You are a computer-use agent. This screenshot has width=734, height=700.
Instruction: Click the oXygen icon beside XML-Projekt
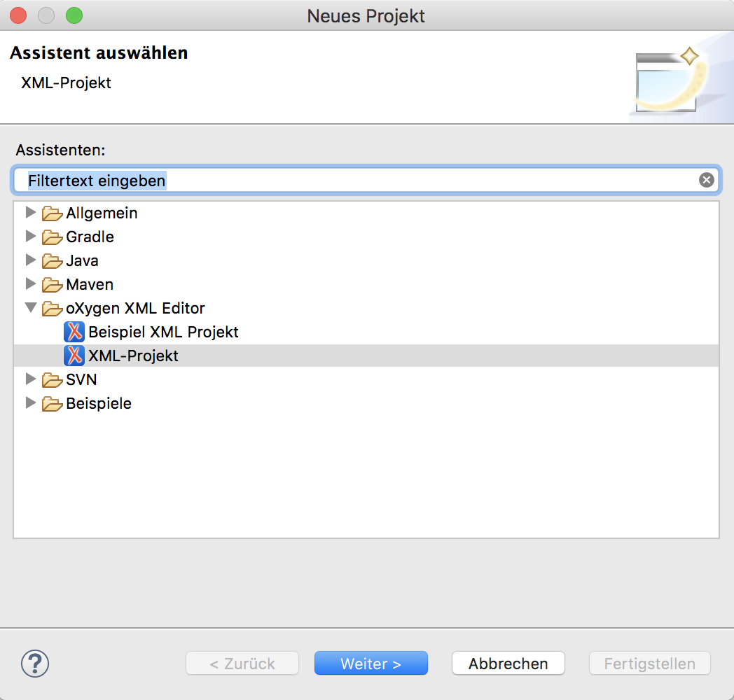point(74,356)
